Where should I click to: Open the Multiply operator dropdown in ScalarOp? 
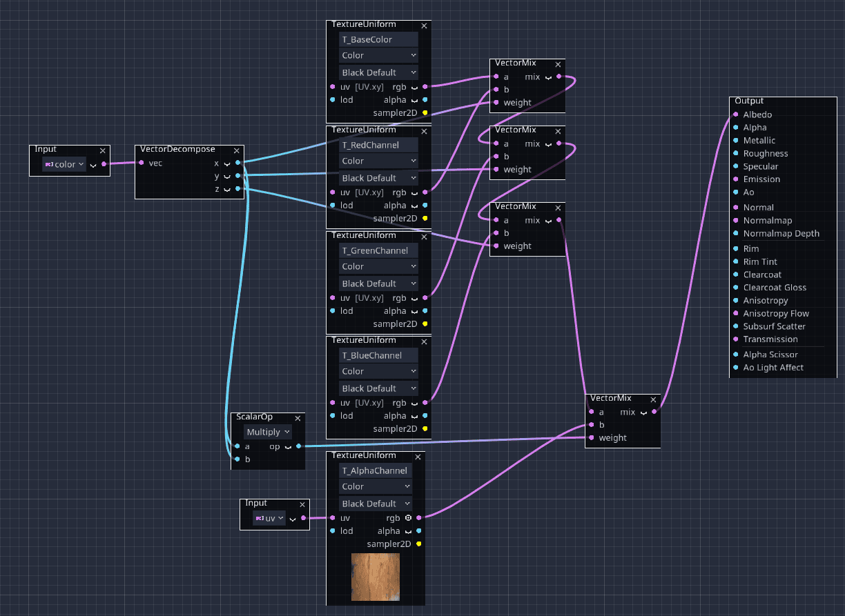coord(268,432)
